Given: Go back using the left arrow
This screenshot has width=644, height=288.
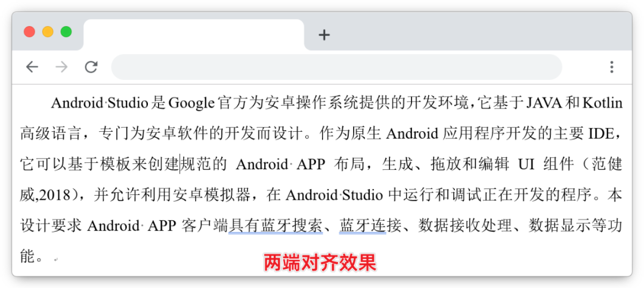Looking at the screenshot, I should (x=32, y=67).
